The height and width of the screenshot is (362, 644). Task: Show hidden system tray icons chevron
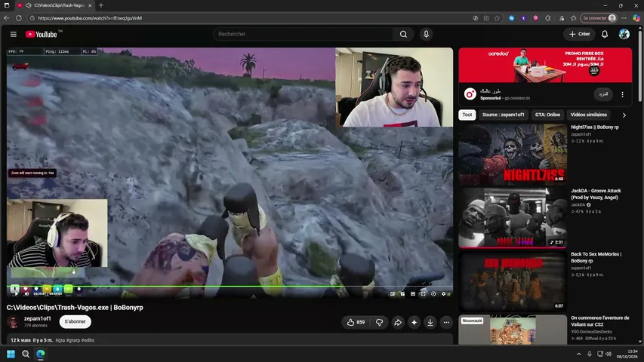[x=579, y=354]
